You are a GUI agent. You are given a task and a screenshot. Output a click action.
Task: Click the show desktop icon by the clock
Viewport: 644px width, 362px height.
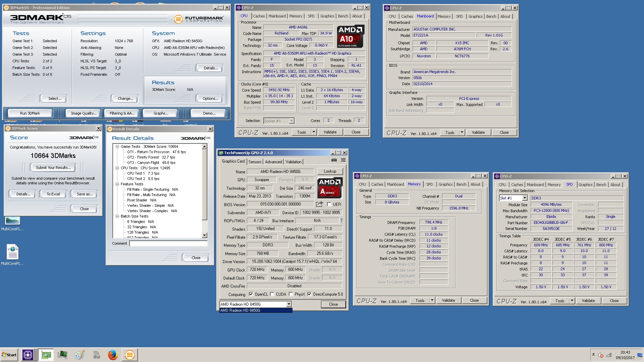pyautogui.click(x=640, y=355)
